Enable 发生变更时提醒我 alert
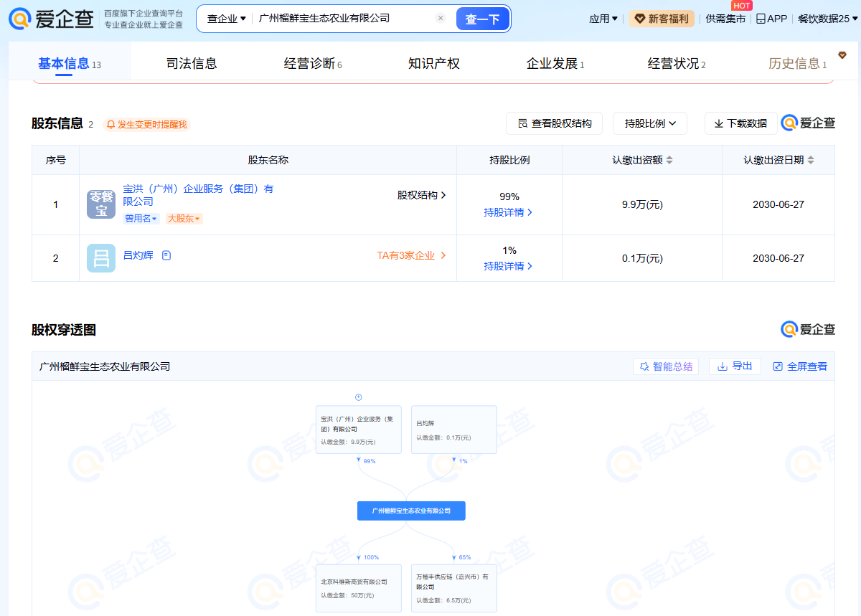This screenshot has width=861, height=616. coord(146,124)
